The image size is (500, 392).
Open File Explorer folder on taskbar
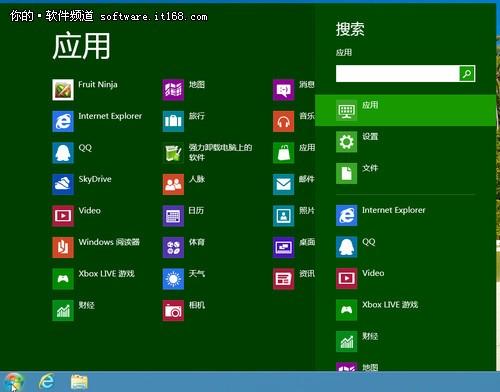[x=79, y=381]
